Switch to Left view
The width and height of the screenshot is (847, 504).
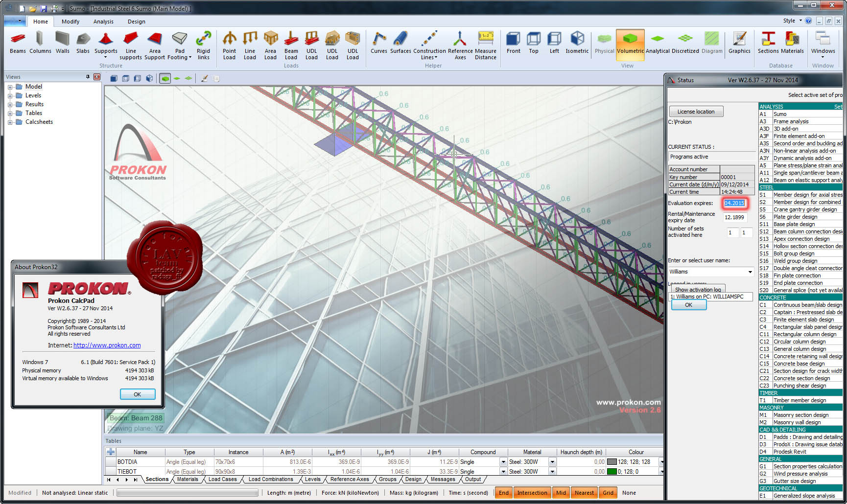pos(554,43)
